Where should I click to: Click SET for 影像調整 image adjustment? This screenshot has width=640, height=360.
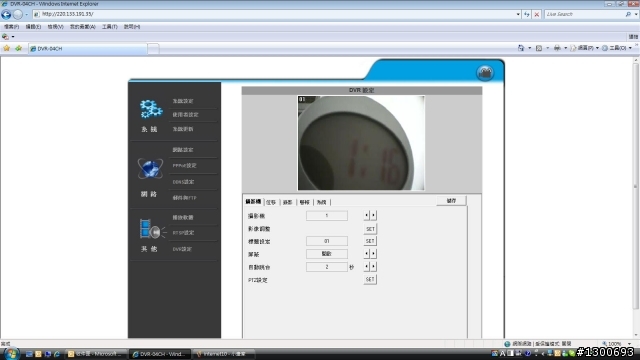point(370,229)
